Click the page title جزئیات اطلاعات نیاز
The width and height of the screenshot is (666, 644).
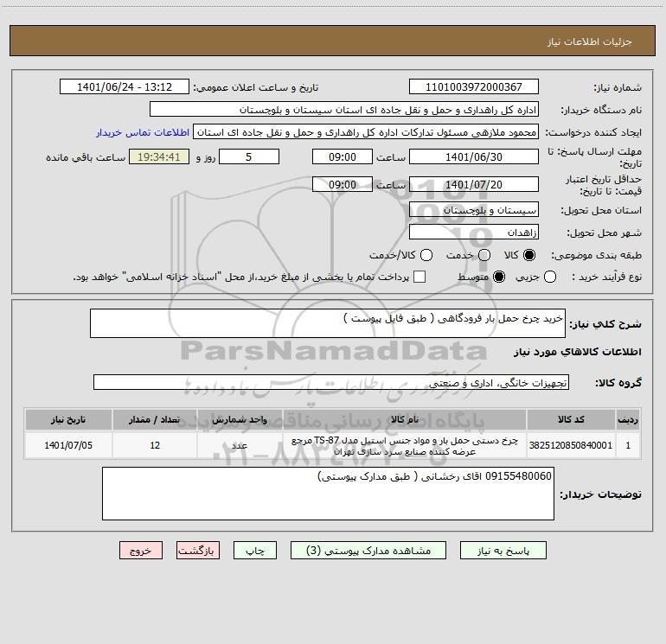[x=590, y=41]
